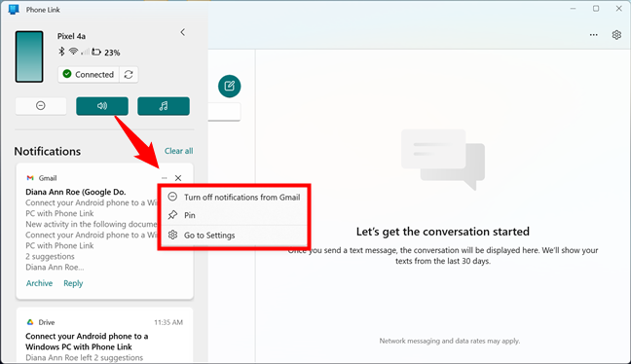631x364 pixels.
Task: Click the gear icon in context menu
Action: pos(172,235)
